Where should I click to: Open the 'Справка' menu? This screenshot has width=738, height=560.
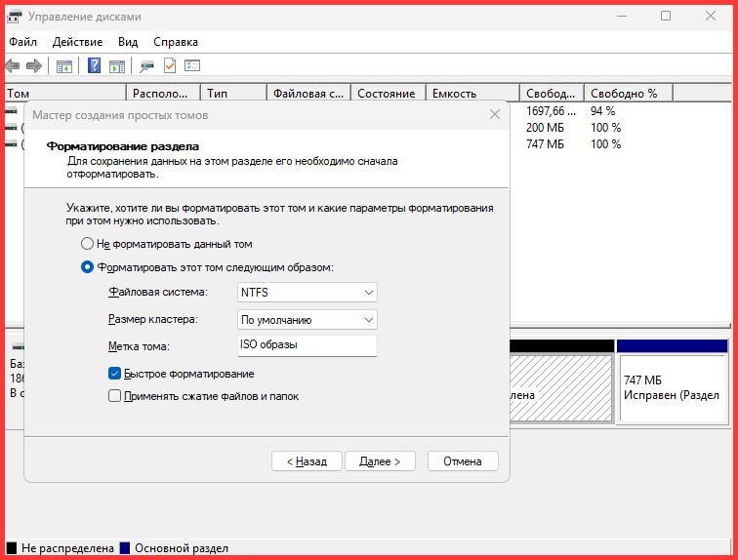[x=176, y=42]
